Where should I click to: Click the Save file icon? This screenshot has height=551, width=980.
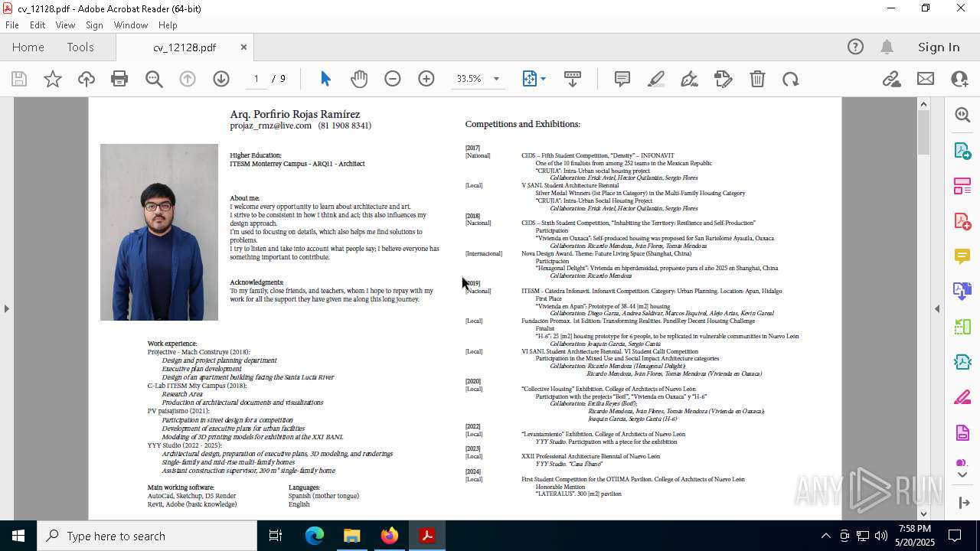tap(19, 79)
